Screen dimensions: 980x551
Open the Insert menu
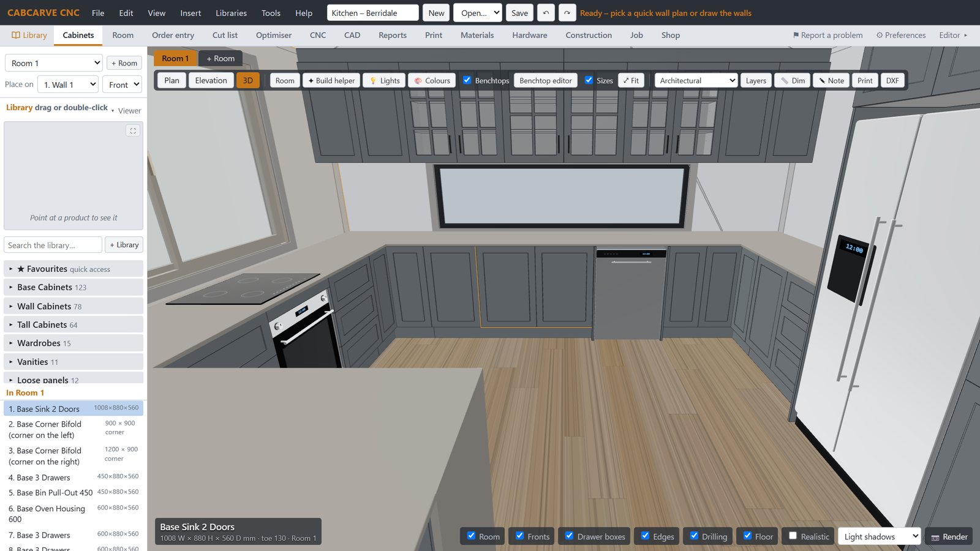(190, 13)
